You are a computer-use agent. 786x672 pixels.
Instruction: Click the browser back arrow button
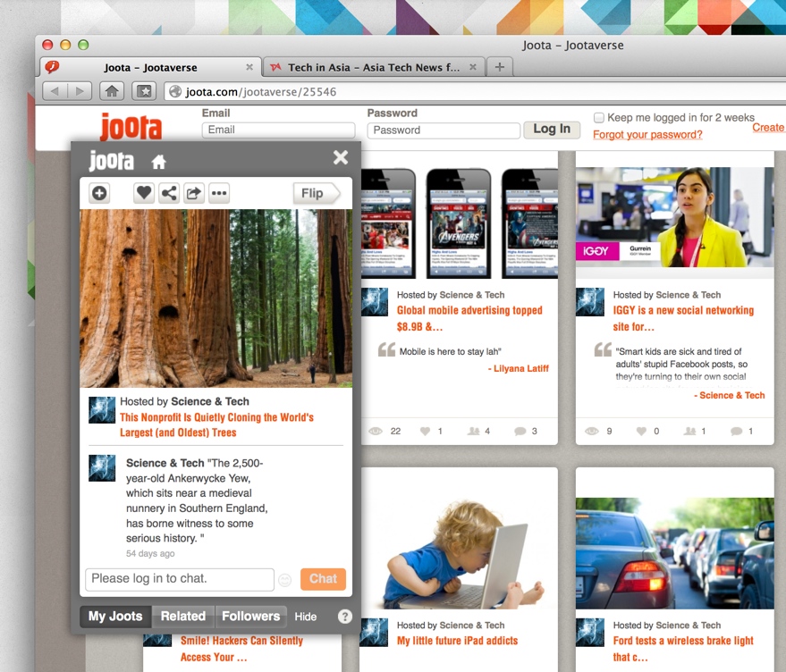(55, 91)
